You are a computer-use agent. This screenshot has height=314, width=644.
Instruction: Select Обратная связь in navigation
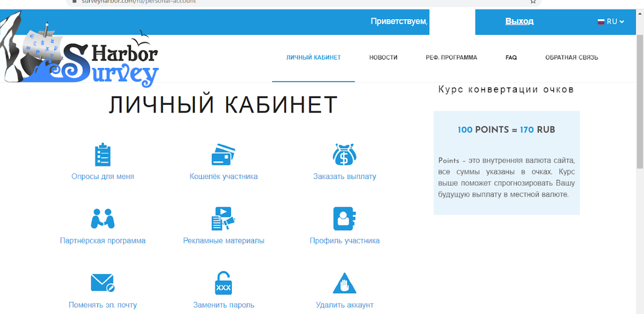(572, 57)
